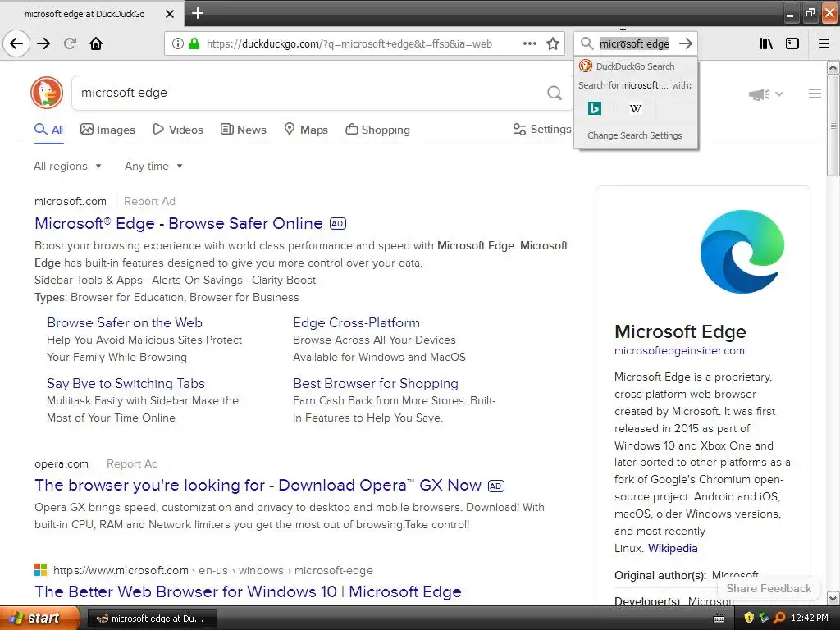Switch to the Videos tab

pyautogui.click(x=178, y=130)
